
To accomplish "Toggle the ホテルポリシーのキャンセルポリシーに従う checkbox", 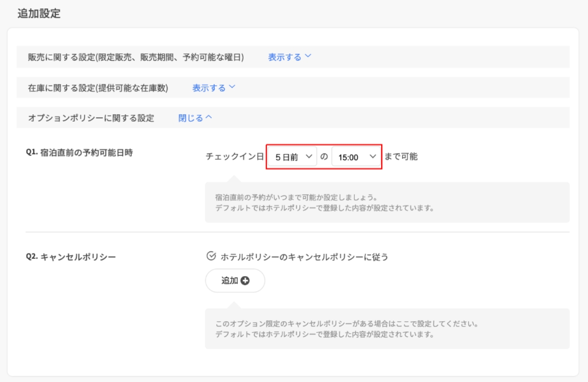I will pos(211,256).
